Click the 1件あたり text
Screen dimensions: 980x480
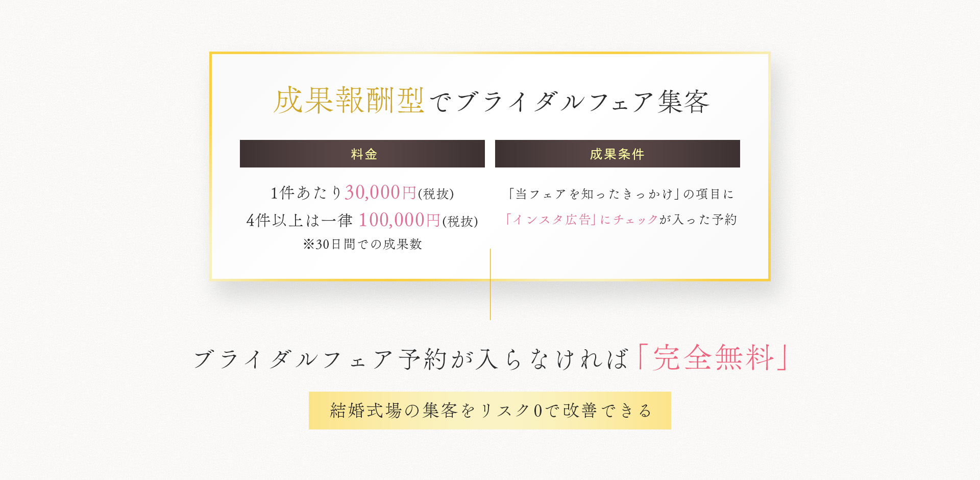point(306,193)
